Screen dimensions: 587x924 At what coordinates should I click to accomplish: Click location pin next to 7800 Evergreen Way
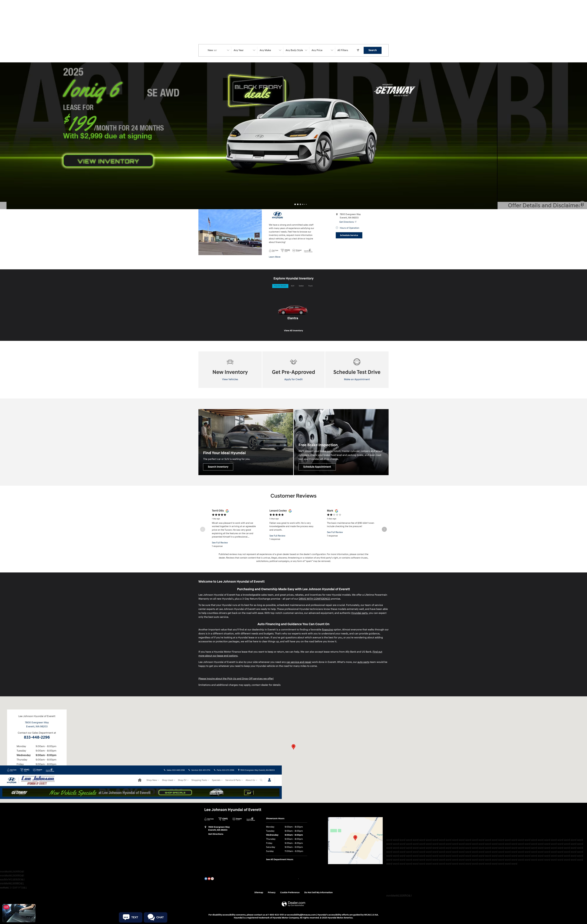(x=337, y=214)
